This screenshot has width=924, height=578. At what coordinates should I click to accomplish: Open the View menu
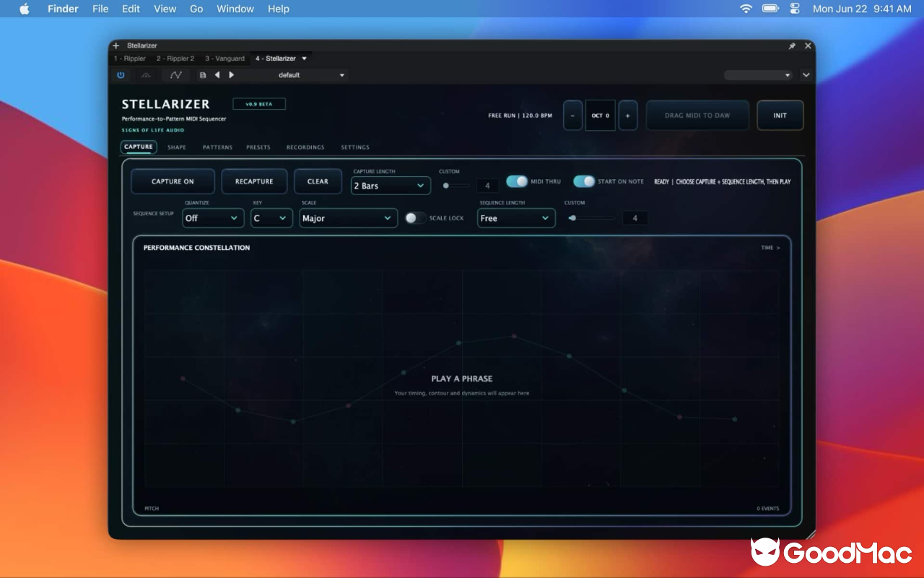pos(165,9)
